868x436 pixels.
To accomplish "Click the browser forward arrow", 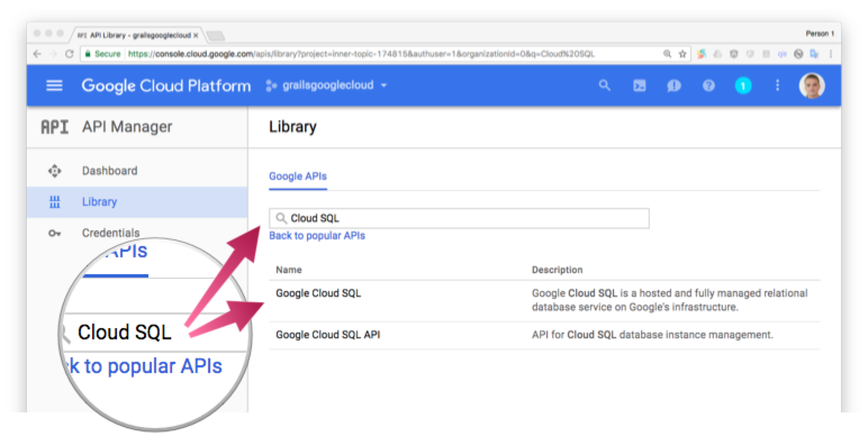I will pyautogui.click(x=53, y=54).
